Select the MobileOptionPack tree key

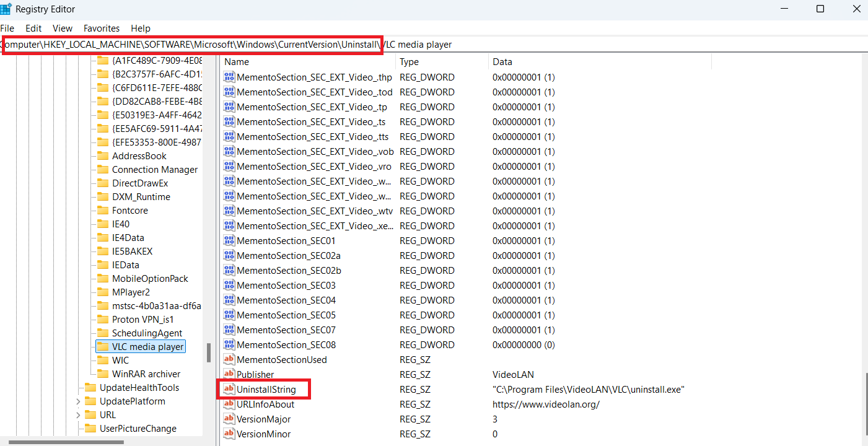[x=150, y=279]
